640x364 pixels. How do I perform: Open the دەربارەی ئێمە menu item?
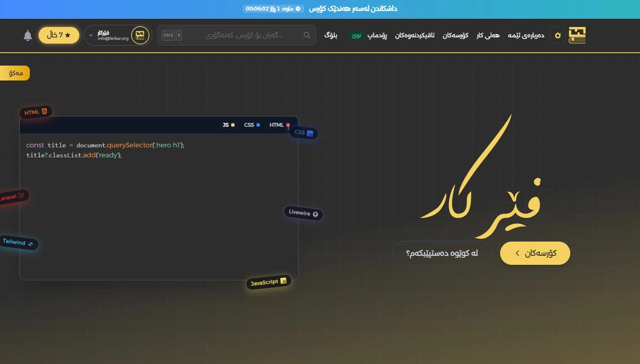click(x=526, y=35)
